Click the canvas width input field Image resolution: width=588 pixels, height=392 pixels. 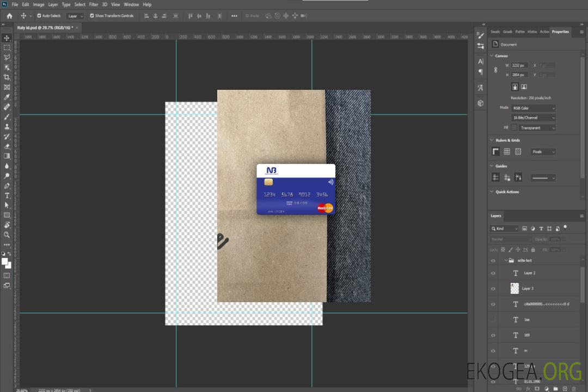tap(519, 65)
